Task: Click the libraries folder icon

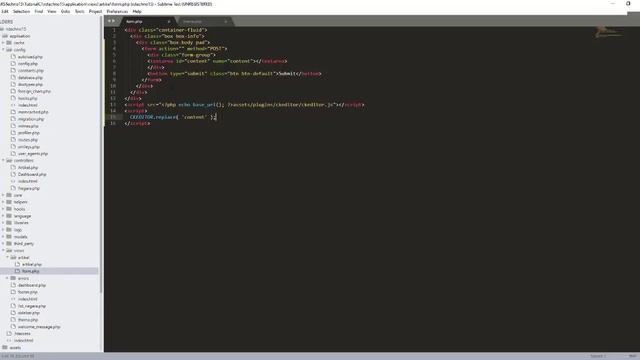Action: tap(9, 223)
